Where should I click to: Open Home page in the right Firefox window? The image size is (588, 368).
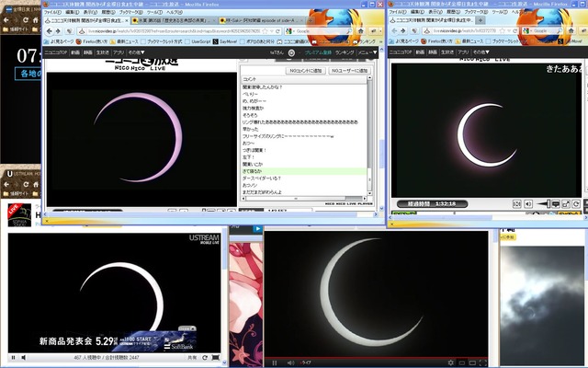tap(571, 30)
